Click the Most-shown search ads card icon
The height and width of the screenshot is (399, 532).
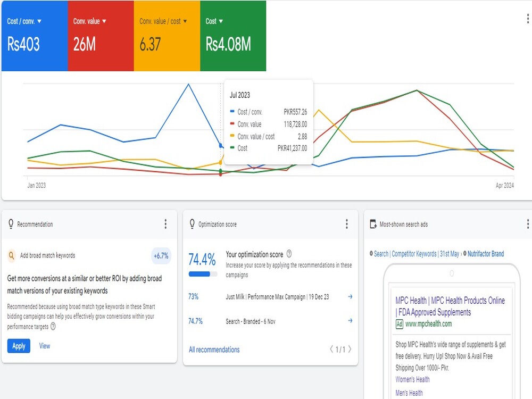coord(373,224)
